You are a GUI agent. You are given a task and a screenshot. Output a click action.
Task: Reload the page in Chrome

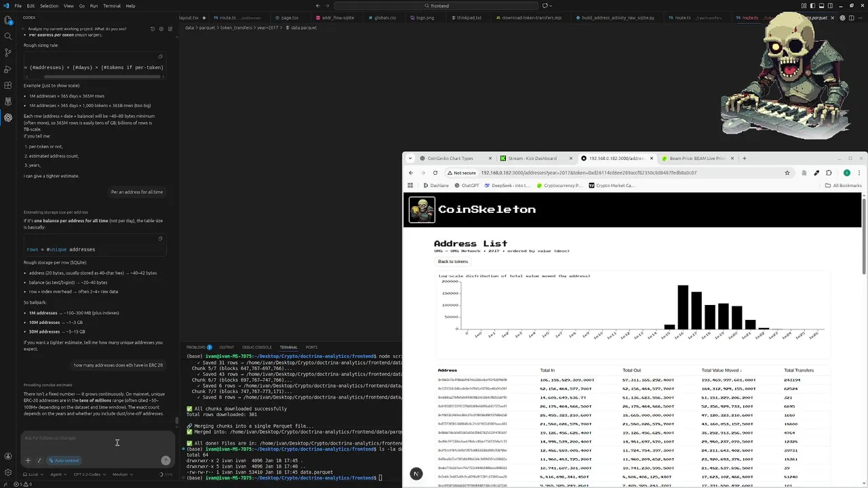point(435,173)
